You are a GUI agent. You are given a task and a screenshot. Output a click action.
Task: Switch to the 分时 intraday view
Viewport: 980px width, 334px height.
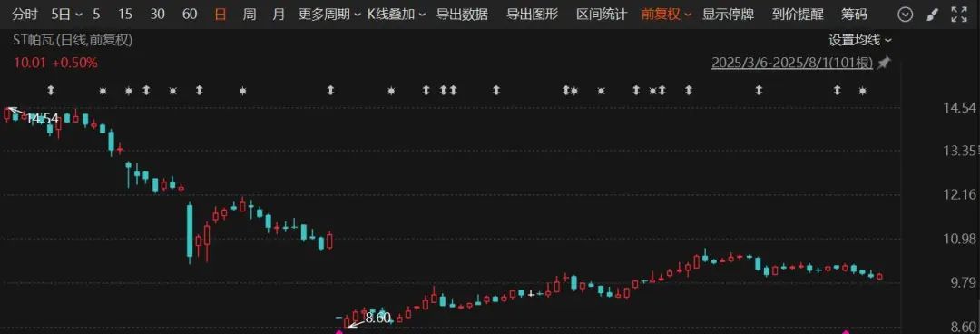[x=25, y=15]
